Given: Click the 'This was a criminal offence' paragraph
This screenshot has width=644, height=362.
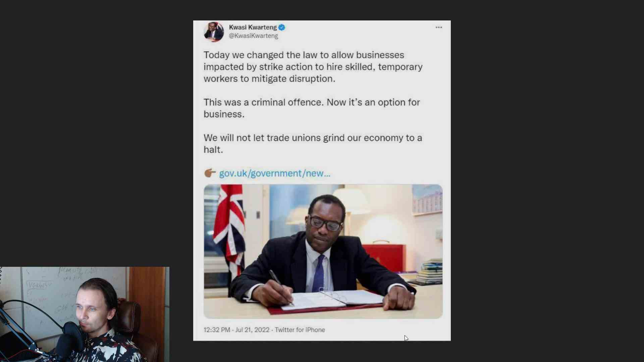Looking at the screenshot, I should point(312,108).
